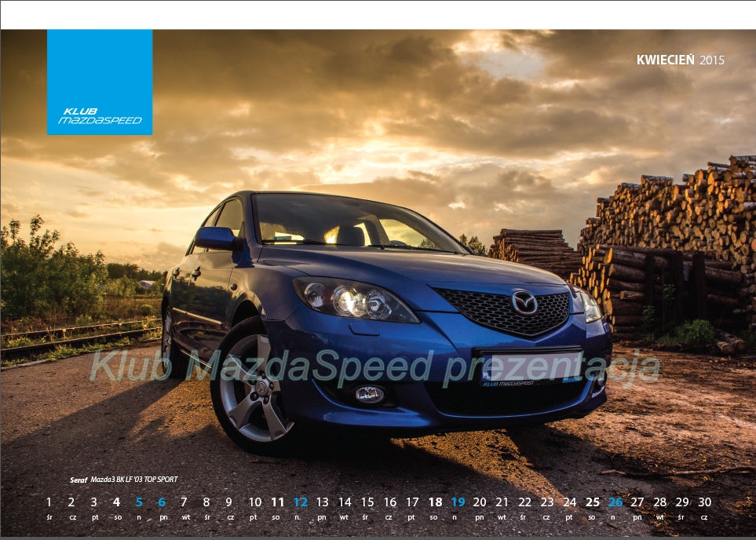
Task: Select the blue side mirror
Action: click(x=216, y=238)
